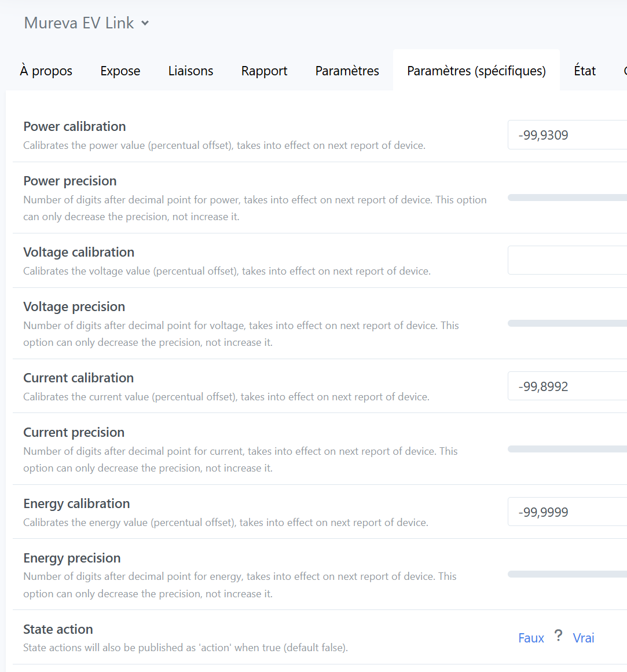The height and width of the screenshot is (672, 627).
Task: Go to the Liaisons tab
Action: point(190,71)
